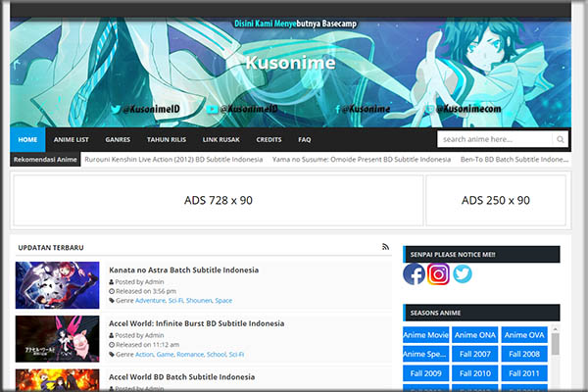Filter by Romance genre
This screenshot has height=392, width=588.
[190, 354]
